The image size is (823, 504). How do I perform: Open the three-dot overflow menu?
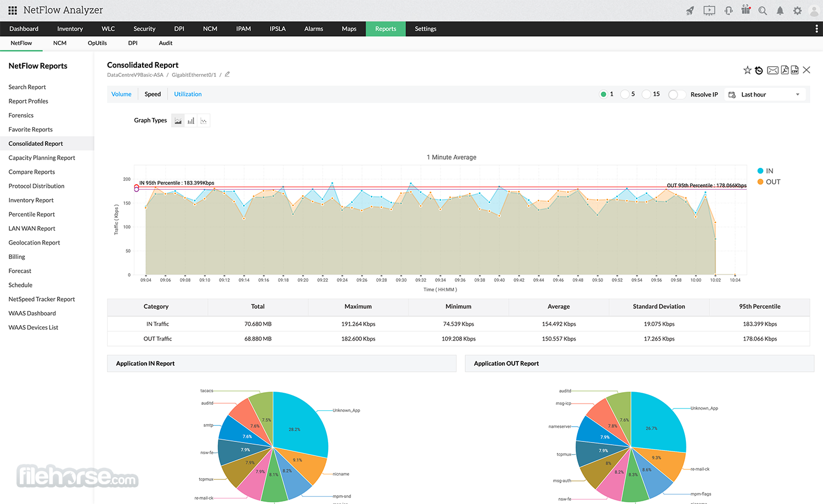click(x=816, y=29)
